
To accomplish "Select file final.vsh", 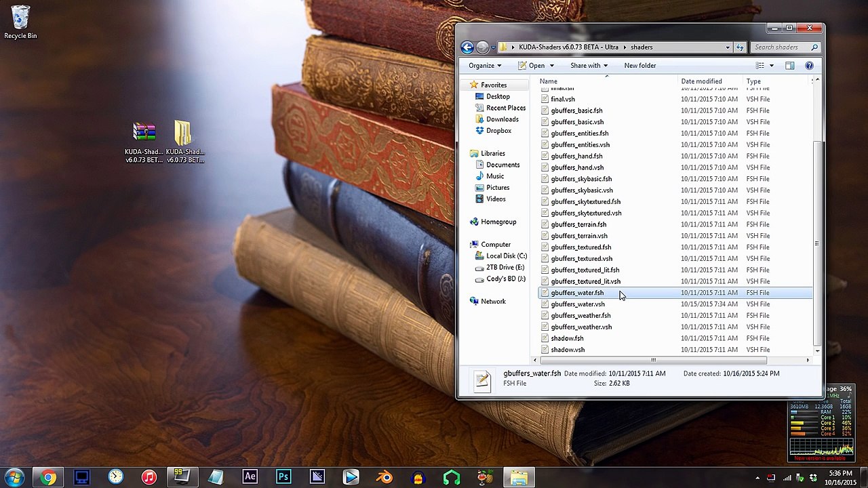I will point(563,100).
